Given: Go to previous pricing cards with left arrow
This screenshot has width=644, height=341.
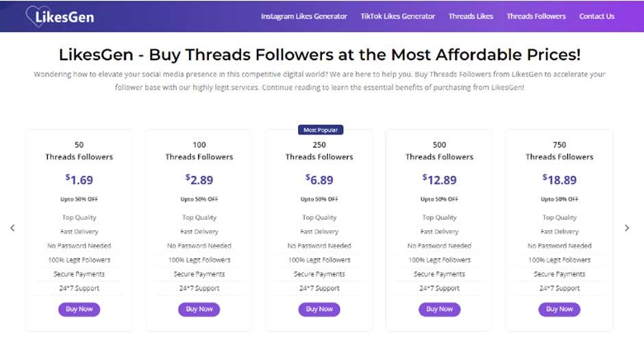Looking at the screenshot, I should point(12,228).
